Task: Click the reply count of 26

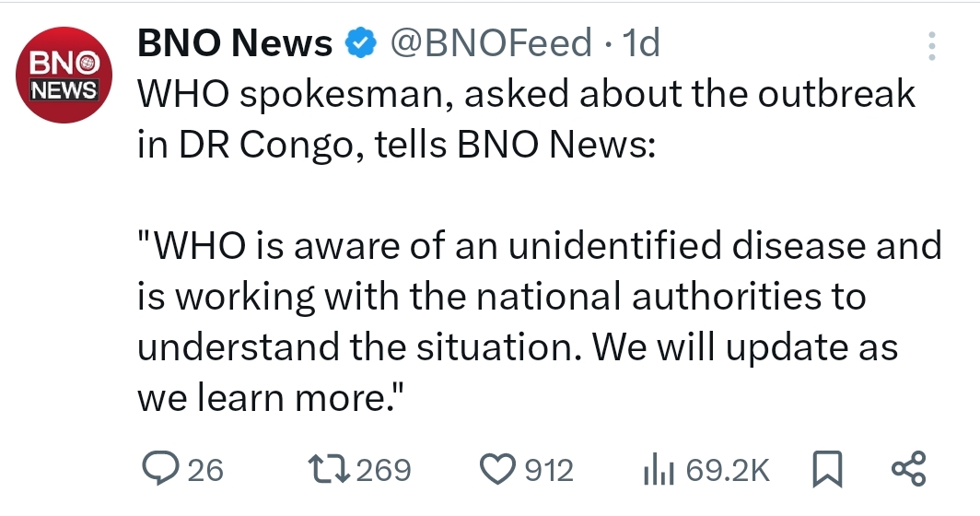Action: point(205,471)
